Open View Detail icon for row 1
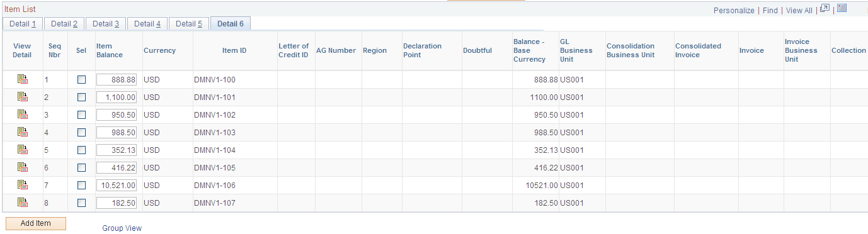Image resolution: width=868 pixels, height=234 pixels. coord(23,79)
